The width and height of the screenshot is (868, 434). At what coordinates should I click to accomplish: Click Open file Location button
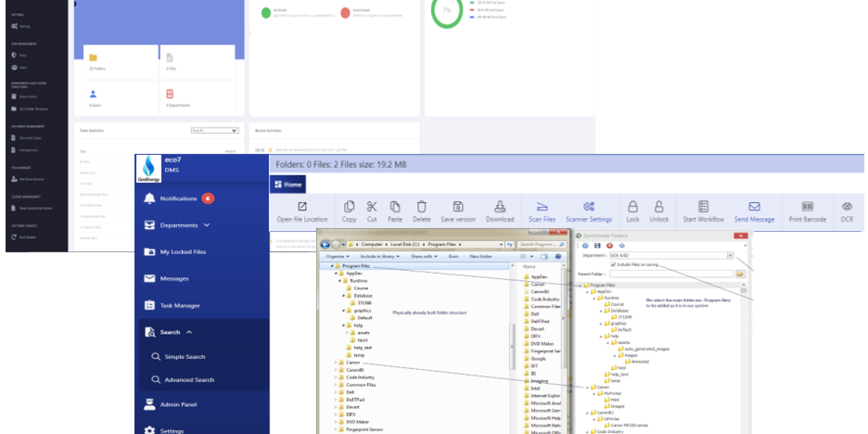click(x=302, y=211)
